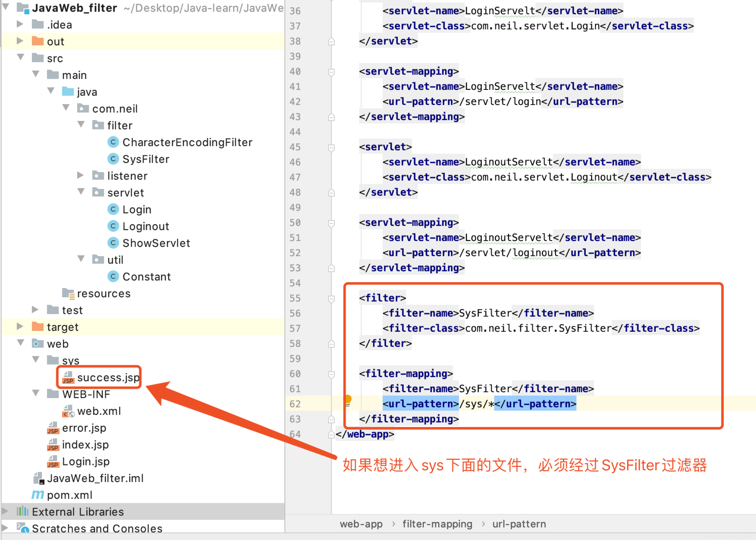
Task: Place cursor in com.neil.filter.SysFilter text
Action: tap(538, 328)
